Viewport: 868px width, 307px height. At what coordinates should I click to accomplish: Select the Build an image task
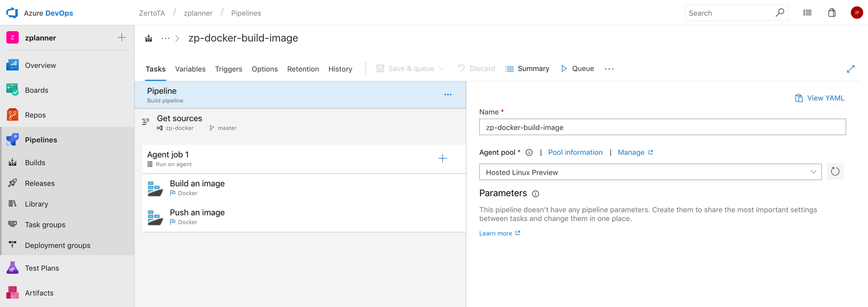point(304,188)
